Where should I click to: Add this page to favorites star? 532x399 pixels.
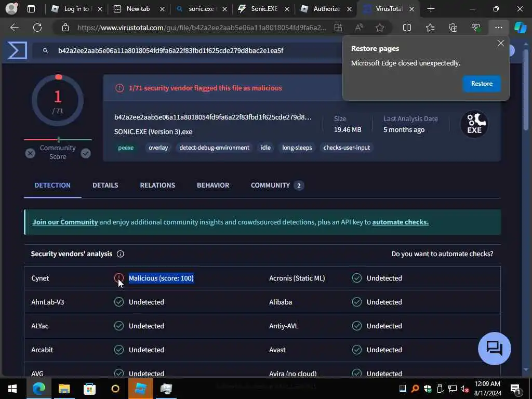380,28
